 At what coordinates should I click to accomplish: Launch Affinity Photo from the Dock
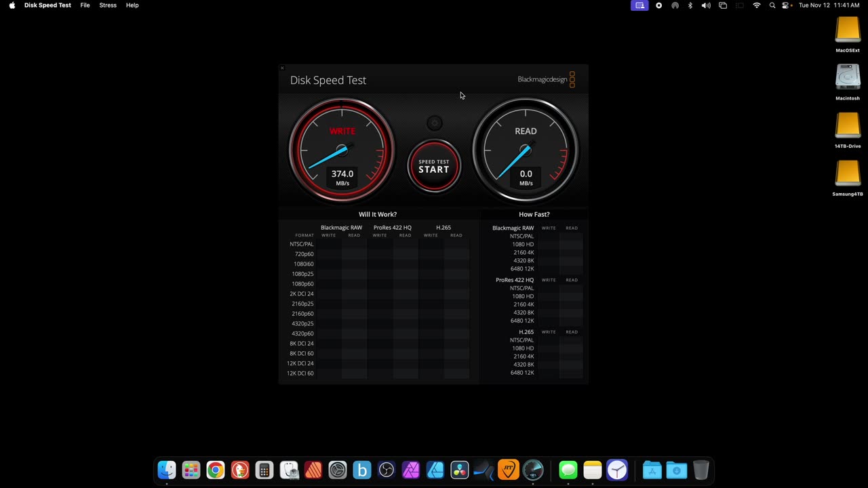tap(411, 470)
